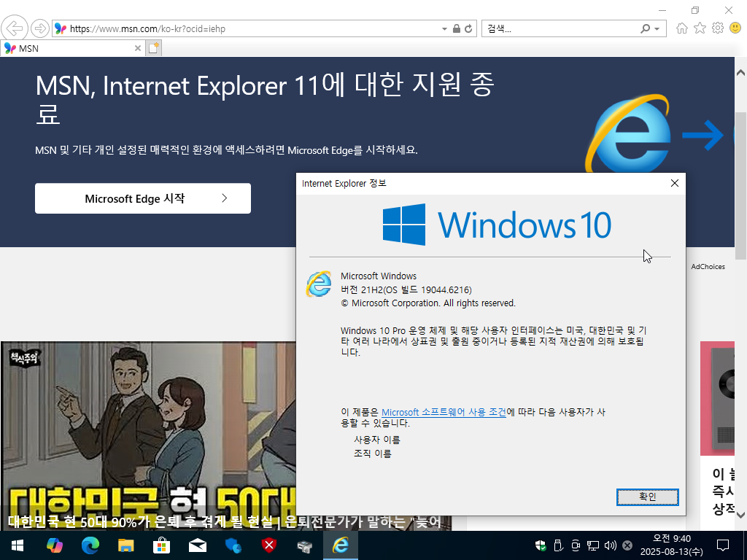Open network status tray icon
747x560 pixels.
[592, 545]
